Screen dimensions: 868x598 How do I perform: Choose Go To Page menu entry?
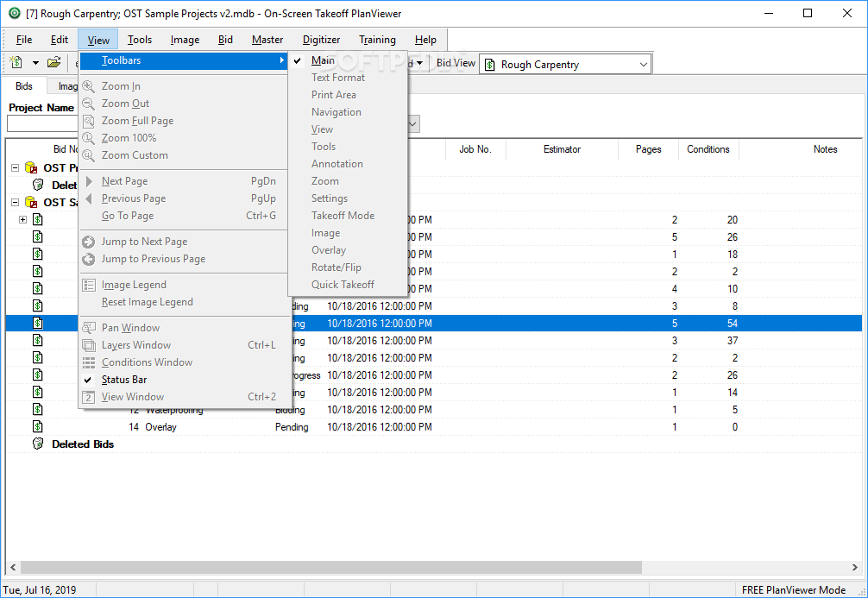click(x=183, y=216)
